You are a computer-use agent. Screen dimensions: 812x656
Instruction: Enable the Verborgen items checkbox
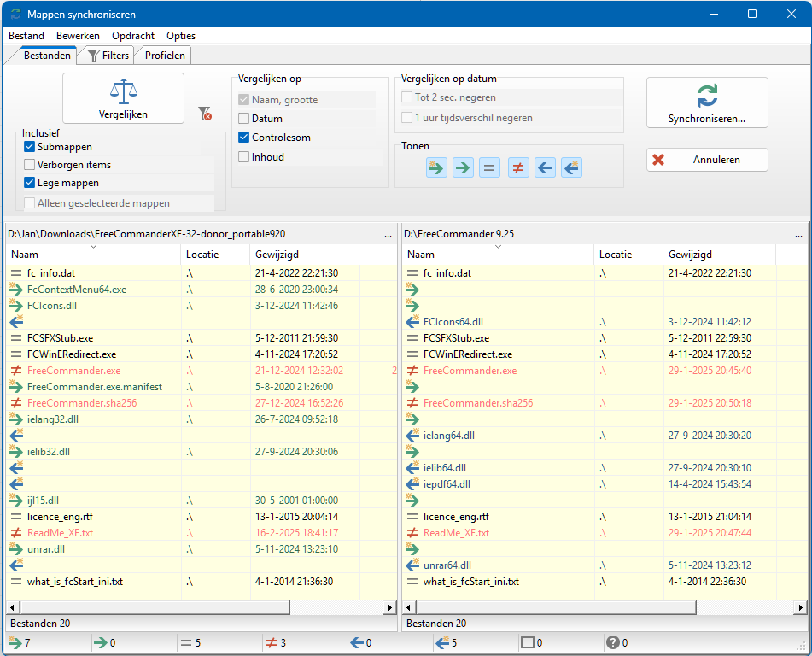point(30,165)
